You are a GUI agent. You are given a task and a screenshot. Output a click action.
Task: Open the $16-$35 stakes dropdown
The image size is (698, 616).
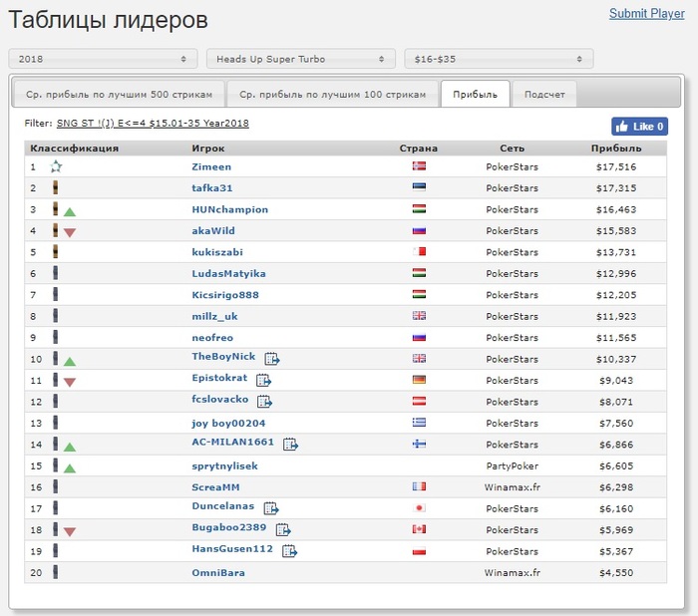[x=499, y=59]
